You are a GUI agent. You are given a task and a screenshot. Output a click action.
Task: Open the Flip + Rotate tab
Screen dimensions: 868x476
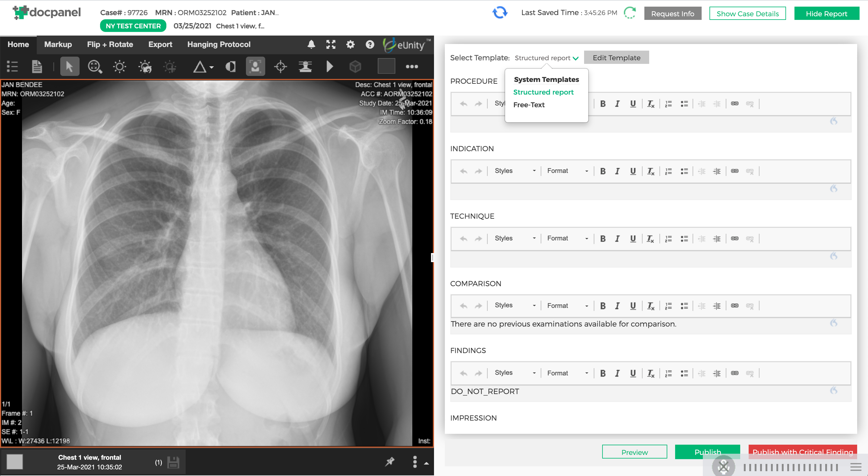[x=110, y=45]
